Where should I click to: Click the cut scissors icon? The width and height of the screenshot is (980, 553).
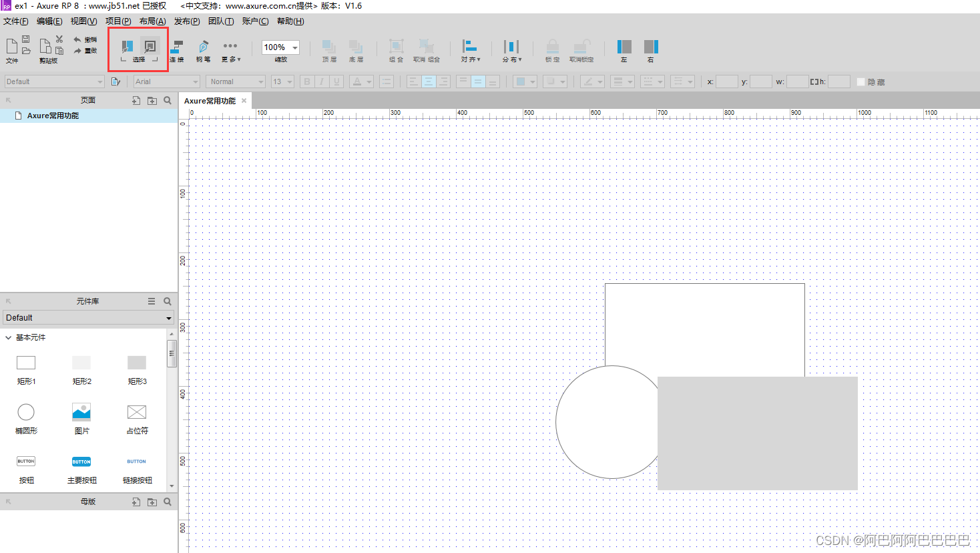tap(59, 39)
